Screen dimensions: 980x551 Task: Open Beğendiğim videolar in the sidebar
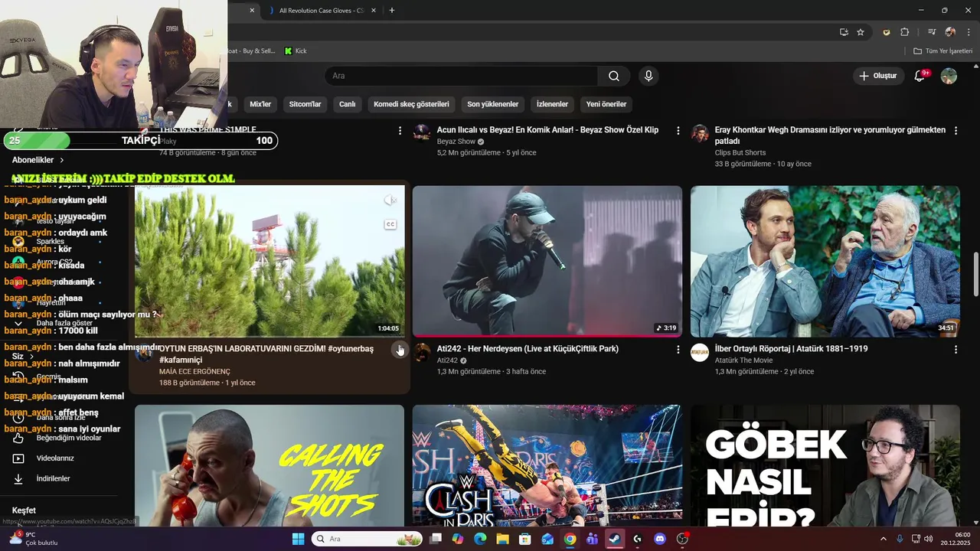69,438
